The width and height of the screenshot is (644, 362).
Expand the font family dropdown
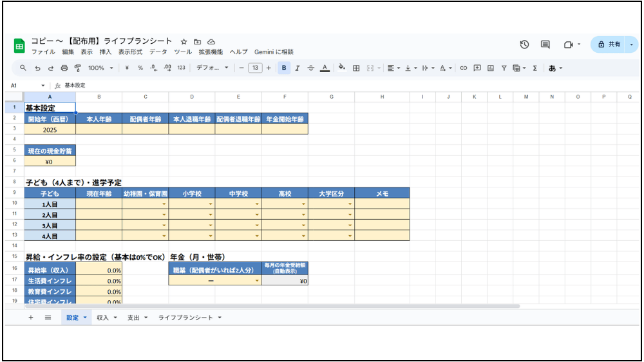click(x=212, y=68)
